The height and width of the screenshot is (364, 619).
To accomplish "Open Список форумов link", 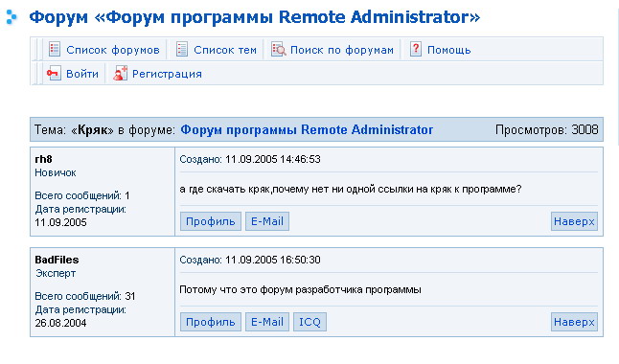I will (113, 50).
